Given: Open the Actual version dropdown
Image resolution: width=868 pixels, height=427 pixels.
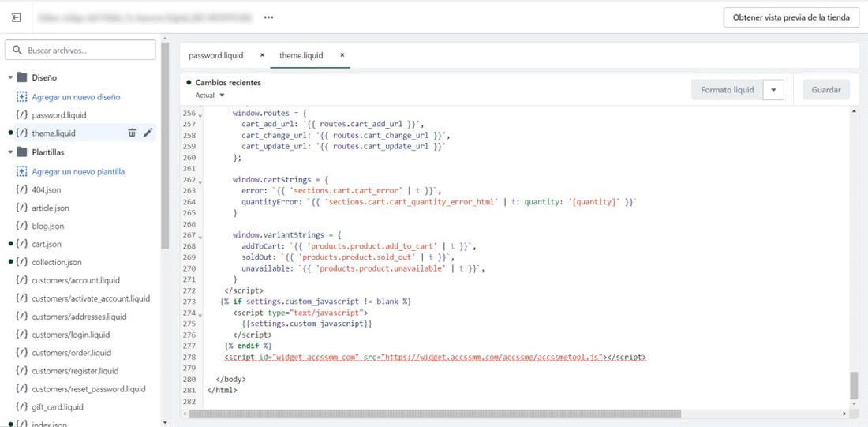Looking at the screenshot, I should click(211, 96).
